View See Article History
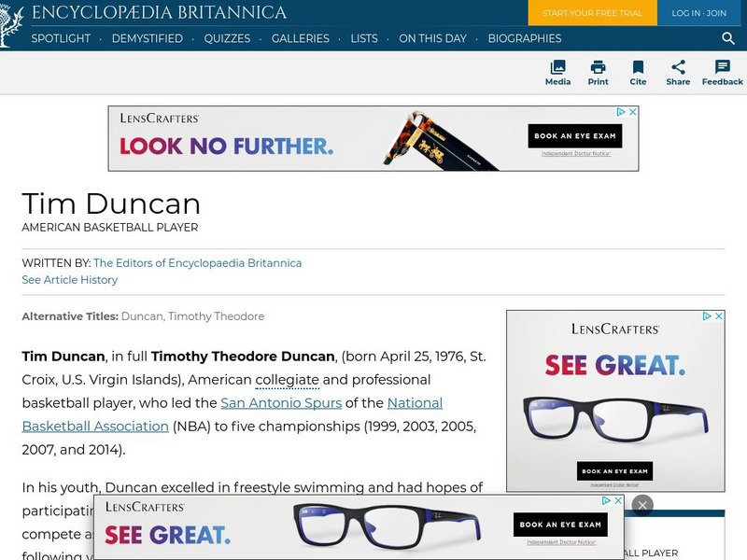747x560 pixels. [x=68, y=280]
